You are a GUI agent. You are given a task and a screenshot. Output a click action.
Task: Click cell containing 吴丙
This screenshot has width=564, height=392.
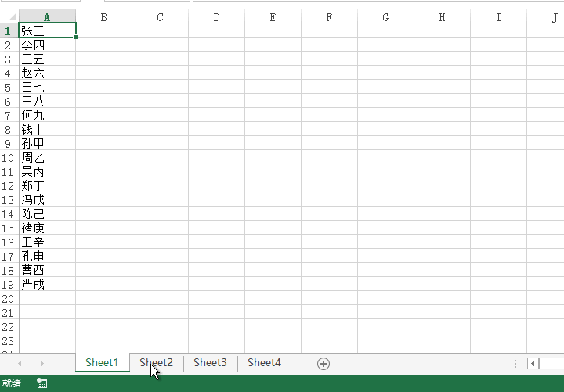pos(47,172)
